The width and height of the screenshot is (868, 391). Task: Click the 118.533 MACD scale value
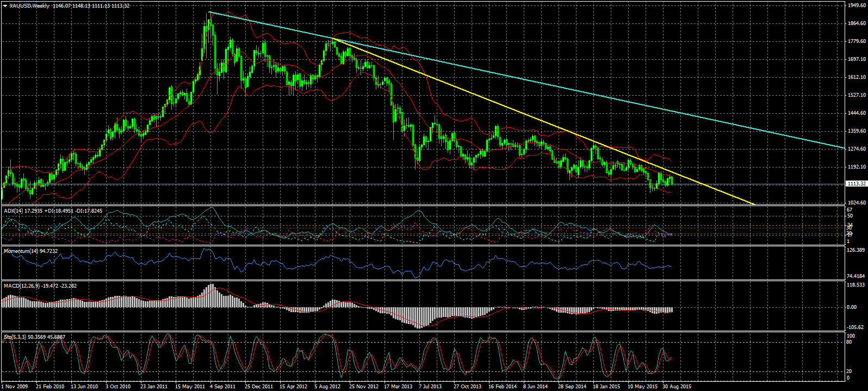(856, 284)
